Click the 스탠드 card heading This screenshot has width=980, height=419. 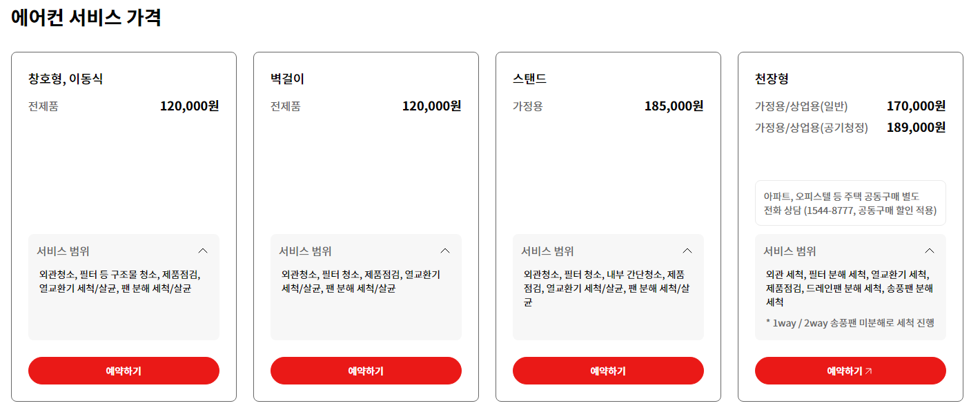[x=529, y=79]
